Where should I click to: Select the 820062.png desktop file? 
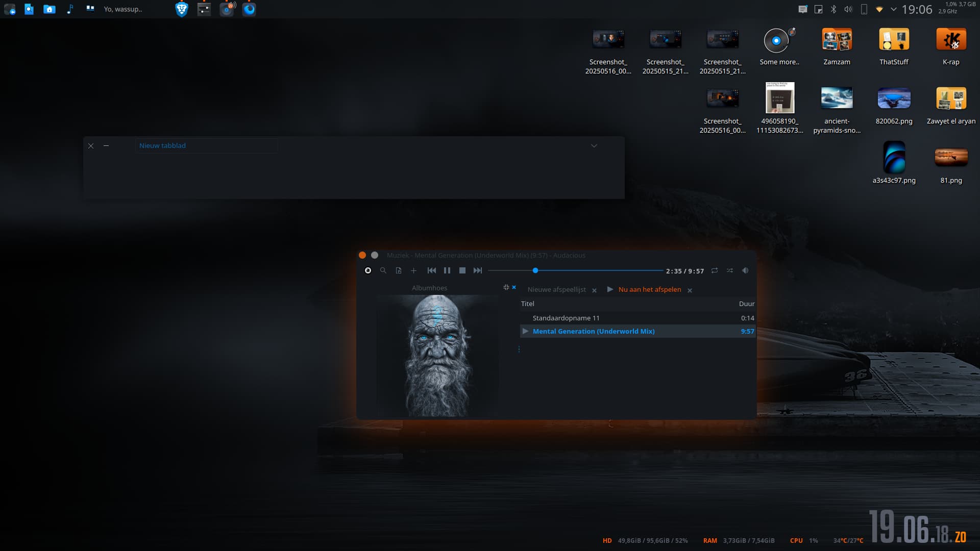[x=894, y=106]
